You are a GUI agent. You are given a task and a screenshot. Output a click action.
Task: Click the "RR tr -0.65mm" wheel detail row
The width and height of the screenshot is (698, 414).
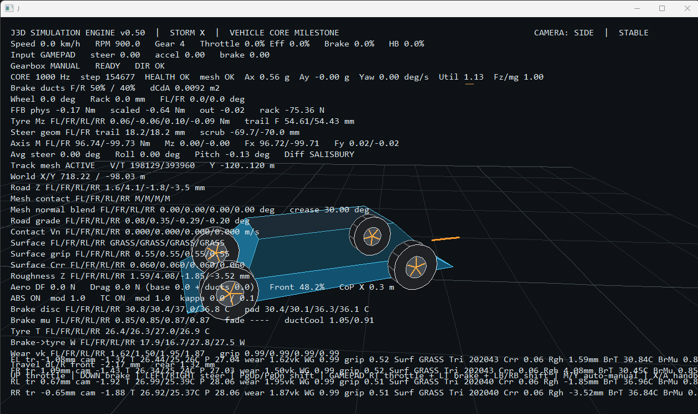click(x=354, y=393)
